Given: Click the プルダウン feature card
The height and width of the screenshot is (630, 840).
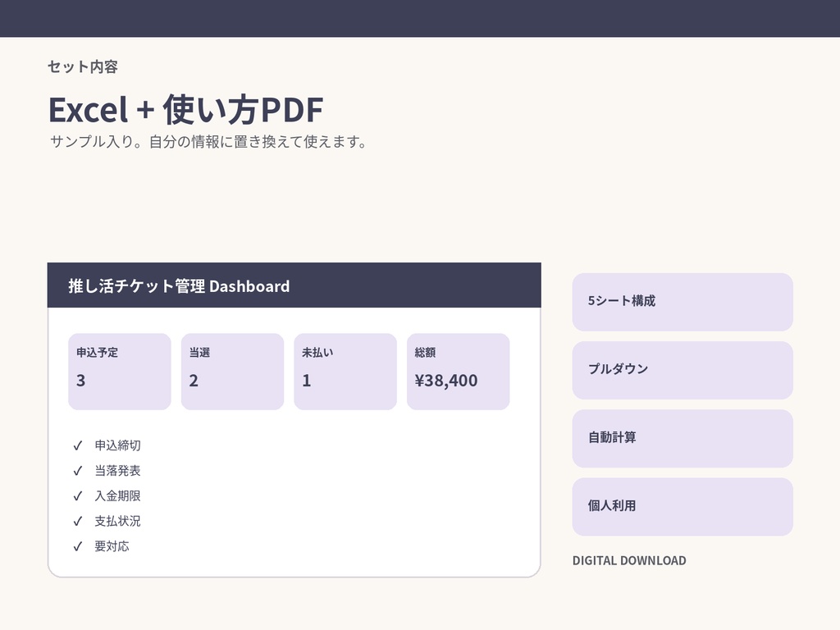Looking at the screenshot, I should coord(682,370).
